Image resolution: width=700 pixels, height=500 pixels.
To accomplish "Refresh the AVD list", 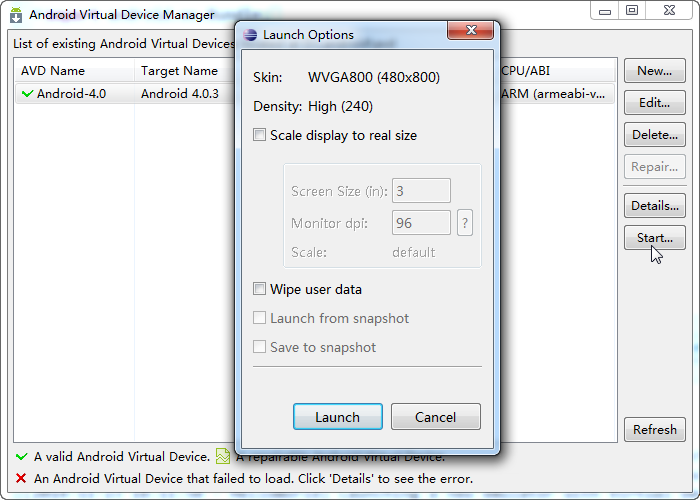I will point(654,429).
